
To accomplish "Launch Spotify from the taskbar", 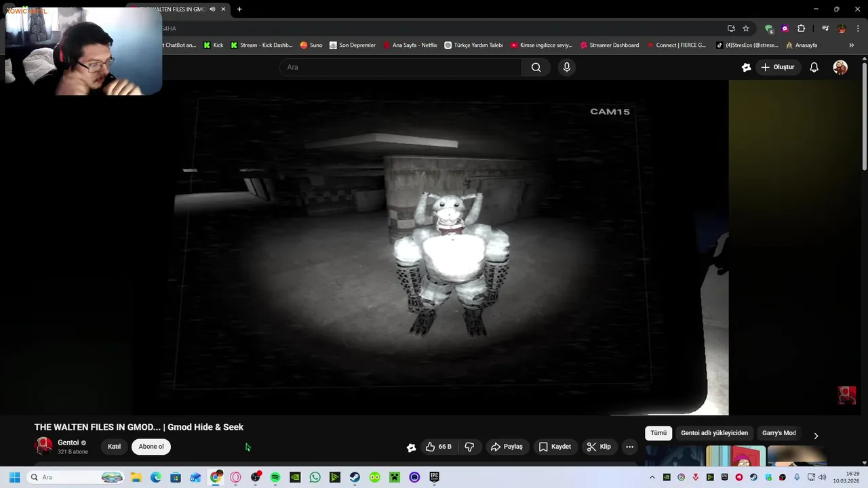I will [275, 477].
